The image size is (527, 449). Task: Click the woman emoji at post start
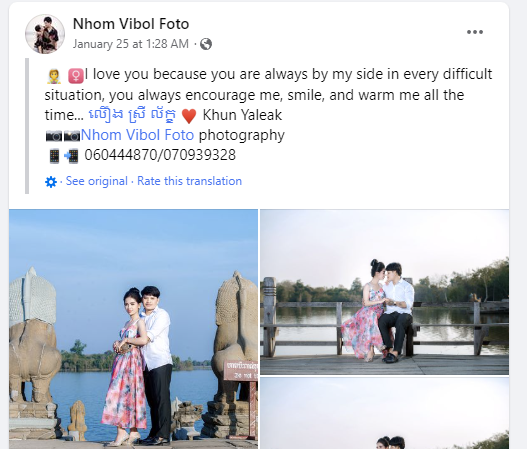coord(54,76)
